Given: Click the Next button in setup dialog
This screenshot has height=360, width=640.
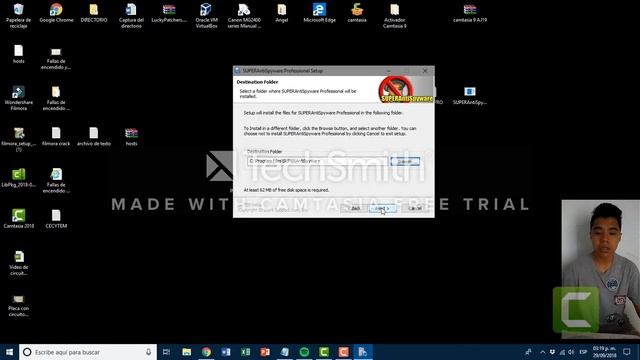Looking at the screenshot, I should [x=382, y=208].
